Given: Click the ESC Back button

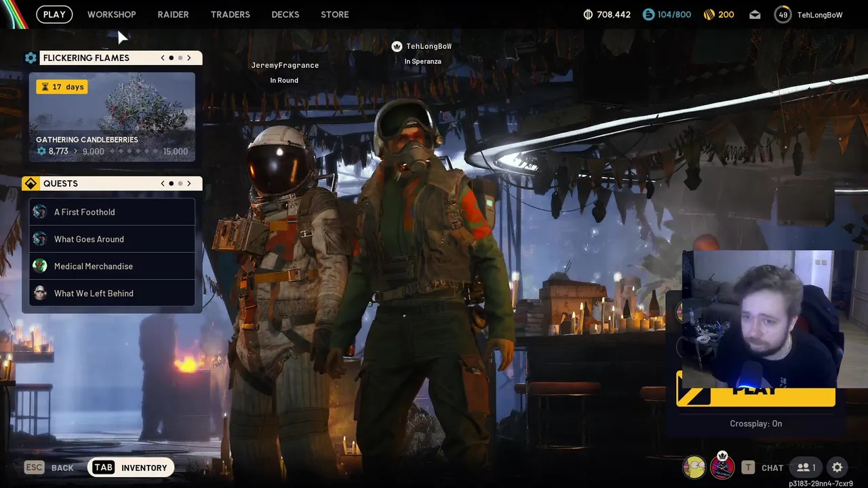Looking at the screenshot, I should click(49, 468).
